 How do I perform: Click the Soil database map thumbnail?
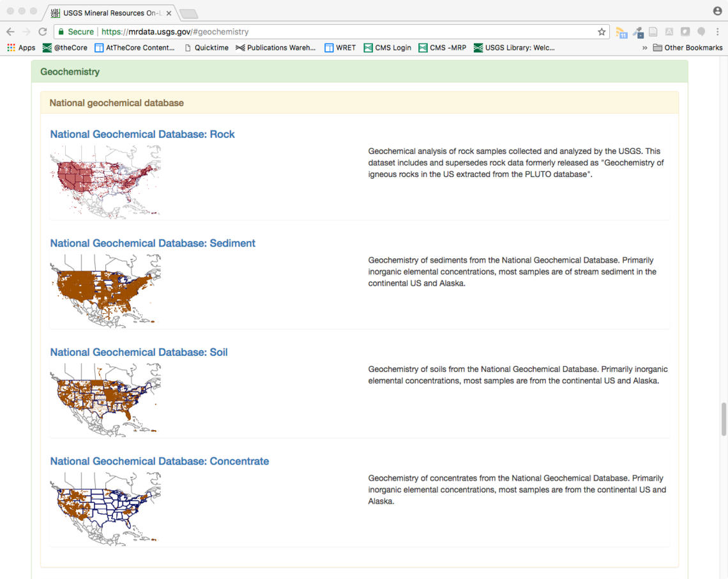pyautogui.click(x=105, y=399)
